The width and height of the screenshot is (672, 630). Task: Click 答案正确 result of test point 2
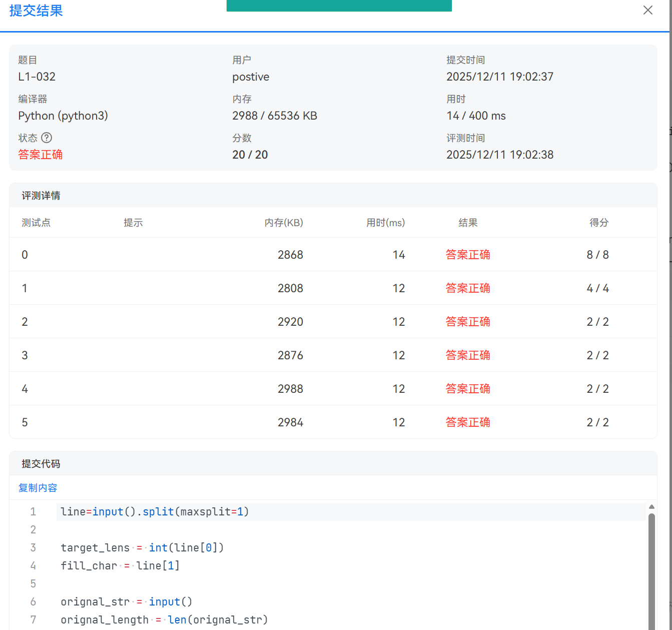(x=468, y=321)
